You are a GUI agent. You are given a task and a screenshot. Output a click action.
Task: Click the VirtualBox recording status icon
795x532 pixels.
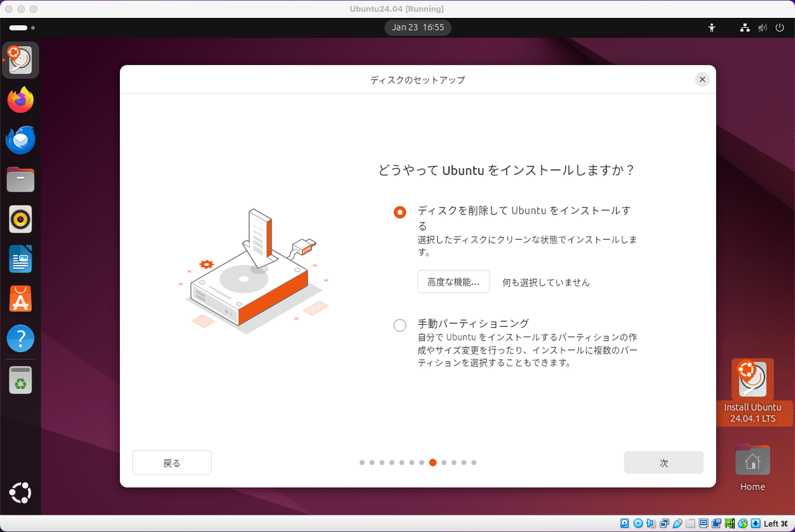[716, 523]
